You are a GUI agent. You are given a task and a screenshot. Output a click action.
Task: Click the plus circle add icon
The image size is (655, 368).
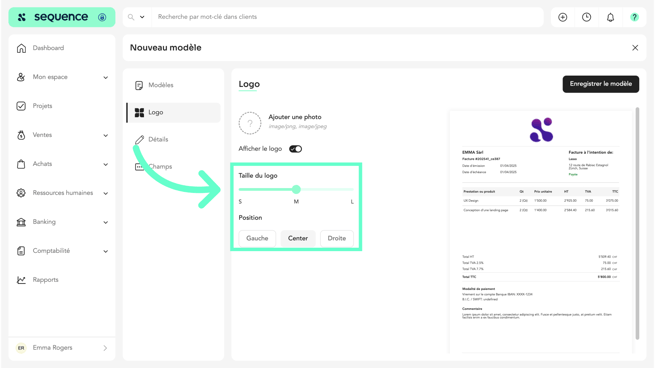tap(563, 17)
